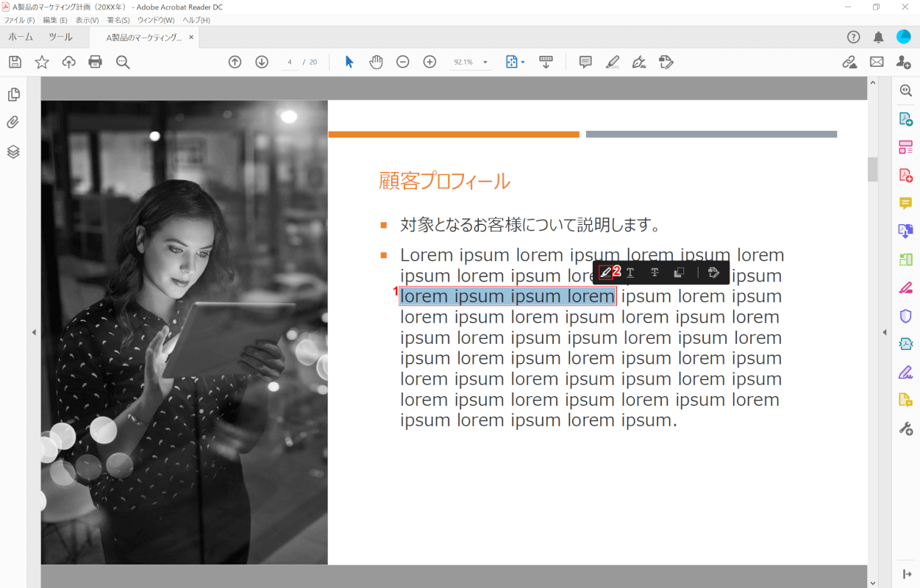The image size is (920, 588).
Task: Open the ファイル (F) menu
Action: click(x=19, y=20)
